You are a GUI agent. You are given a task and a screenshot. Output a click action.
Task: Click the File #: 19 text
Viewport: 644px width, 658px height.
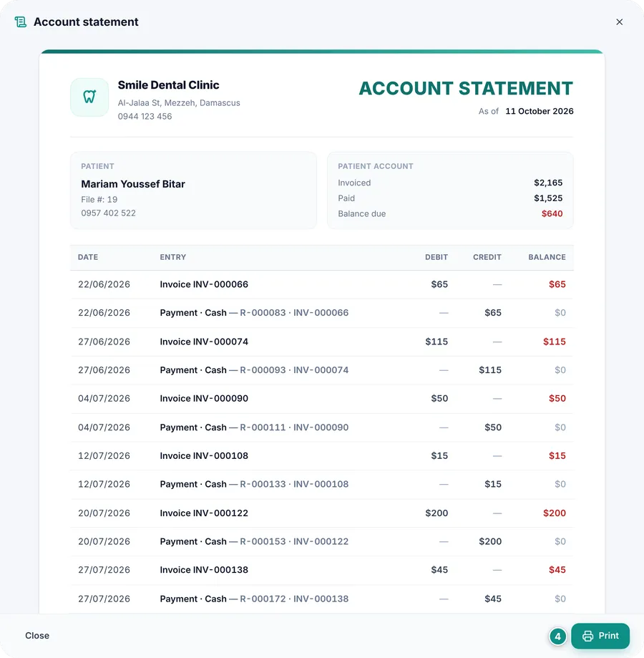tap(99, 199)
